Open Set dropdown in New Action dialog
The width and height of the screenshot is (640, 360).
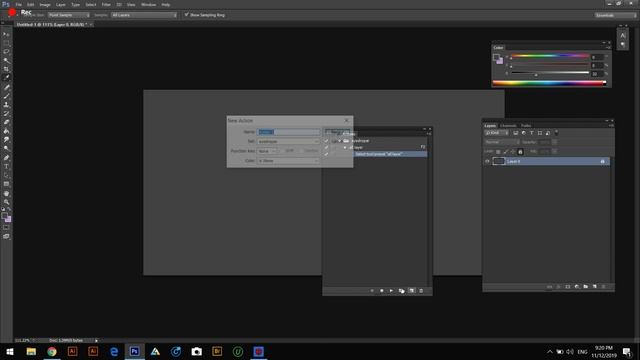[x=288, y=141]
